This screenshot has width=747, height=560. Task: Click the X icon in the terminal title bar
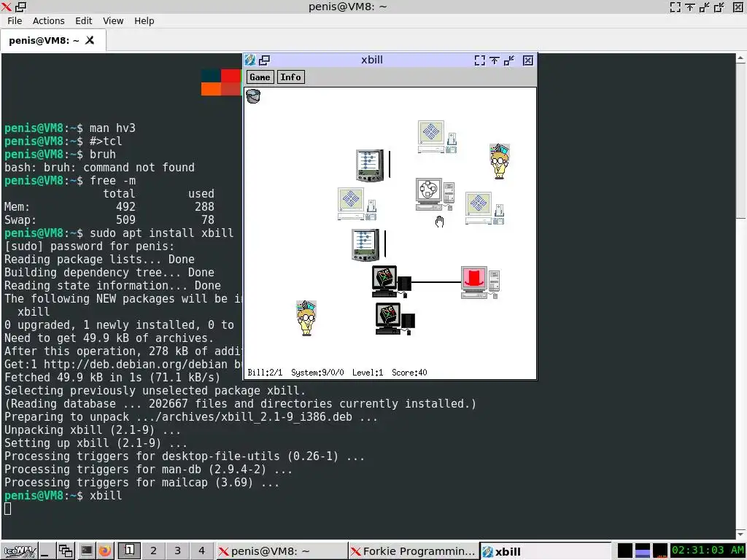tap(6, 7)
